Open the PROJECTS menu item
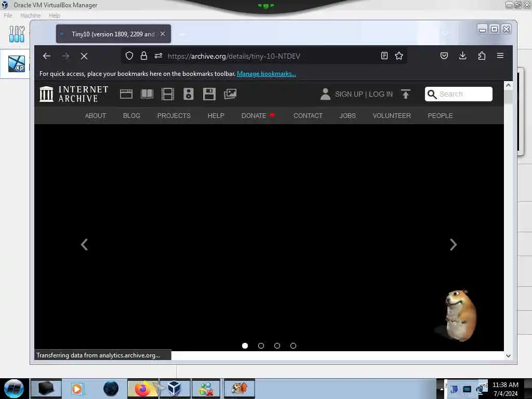This screenshot has height=399, width=532. pyautogui.click(x=174, y=116)
